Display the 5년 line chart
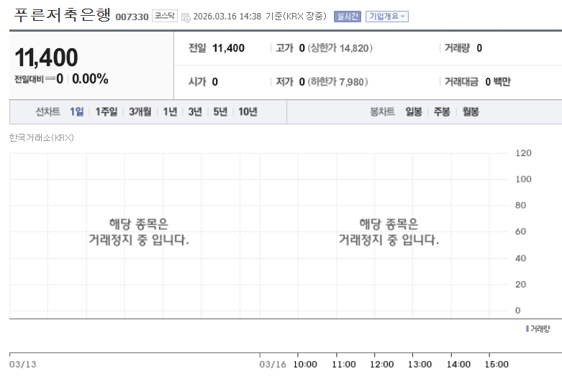 point(220,111)
